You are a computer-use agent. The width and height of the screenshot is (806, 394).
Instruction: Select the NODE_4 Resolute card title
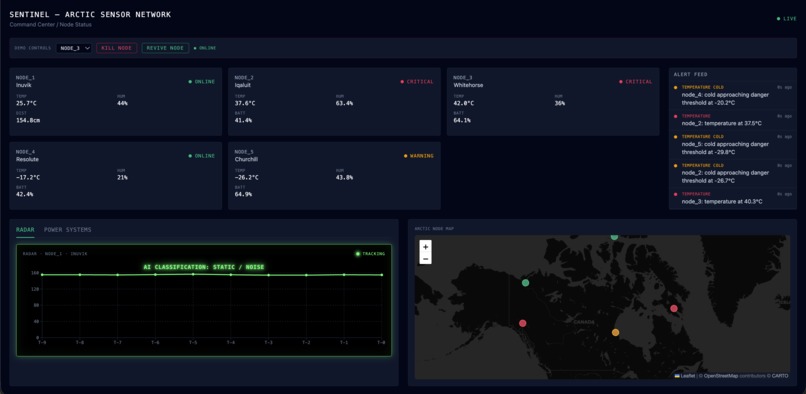pos(27,155)
